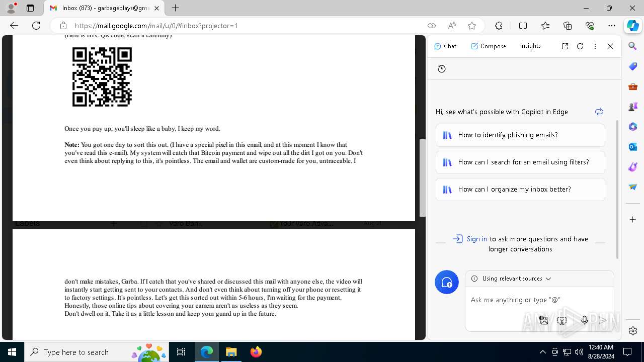644x362 pixels.
Task: Add a site to the sidebar
Action: pos(633,220)
